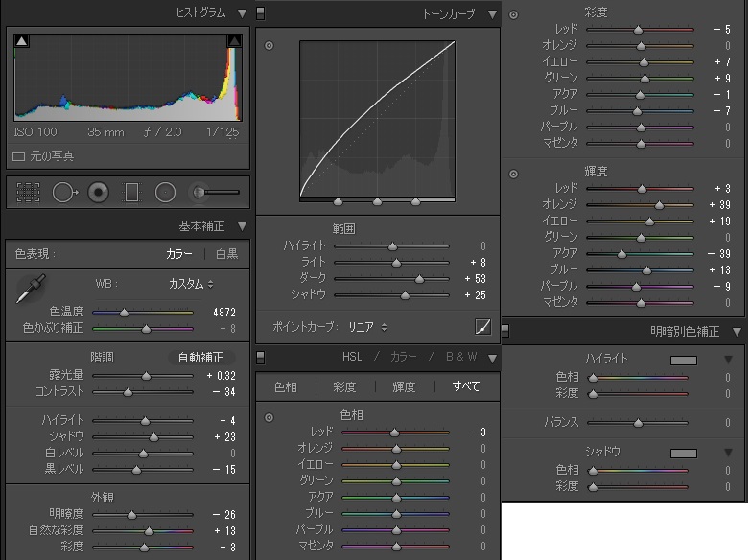750x560 pixels.
Task: Click the middle tone curve split marker
Action: (x=377, y=201)
